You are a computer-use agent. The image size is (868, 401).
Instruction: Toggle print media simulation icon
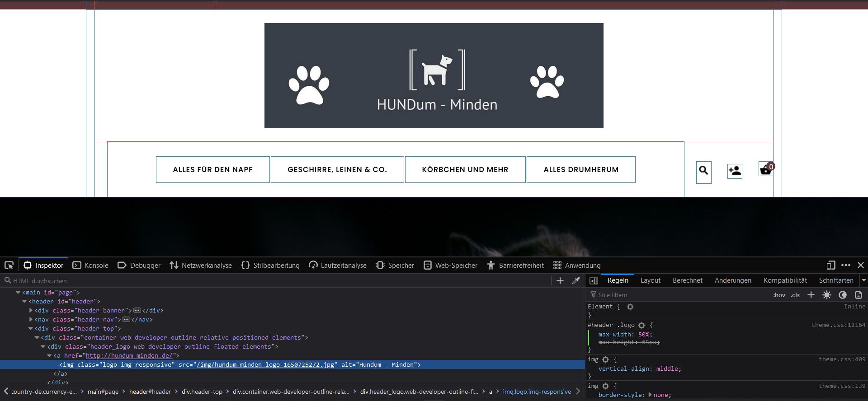(859, 295)
